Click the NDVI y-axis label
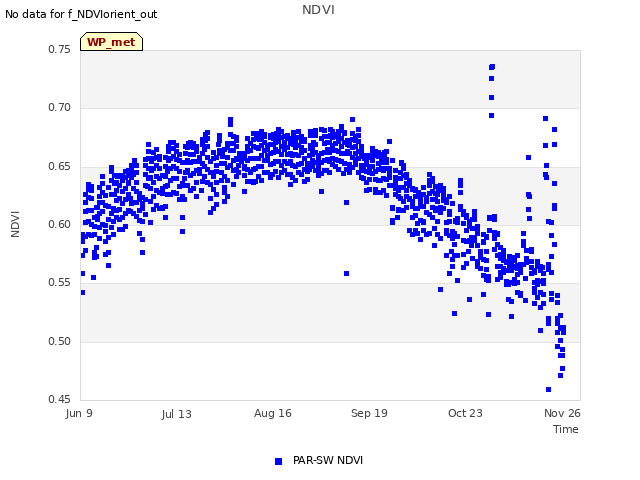 15,224
